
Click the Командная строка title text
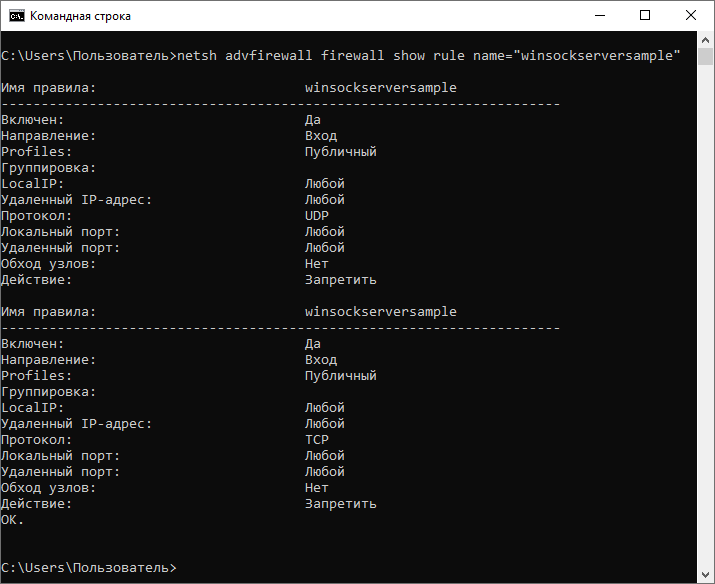point(80,16)
